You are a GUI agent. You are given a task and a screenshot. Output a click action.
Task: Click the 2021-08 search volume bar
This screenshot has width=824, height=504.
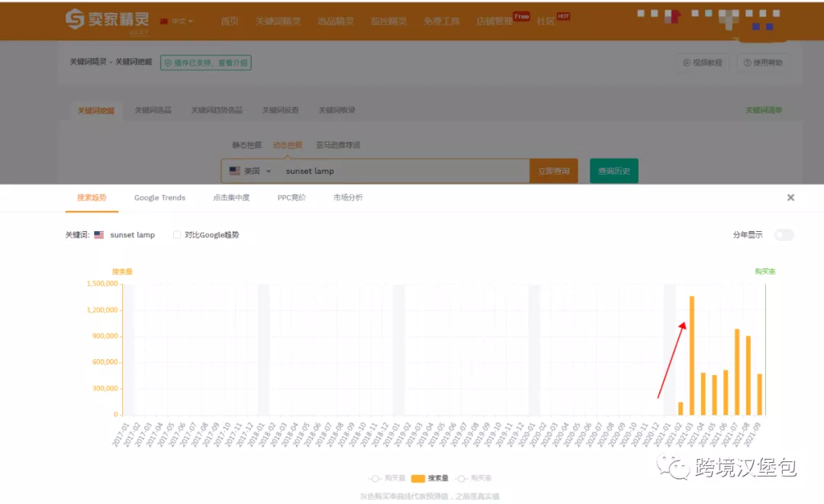point(748,375)
